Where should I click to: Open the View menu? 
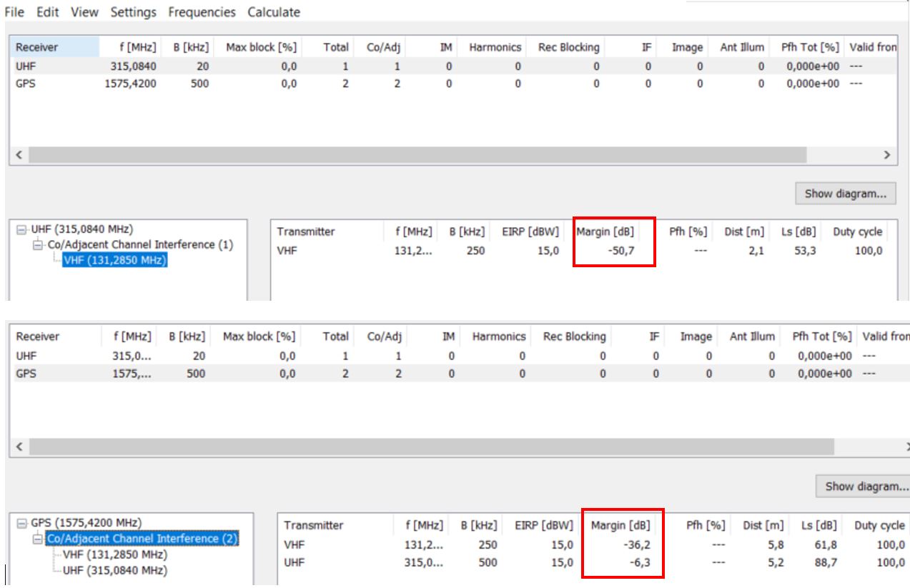pos(85,12)
